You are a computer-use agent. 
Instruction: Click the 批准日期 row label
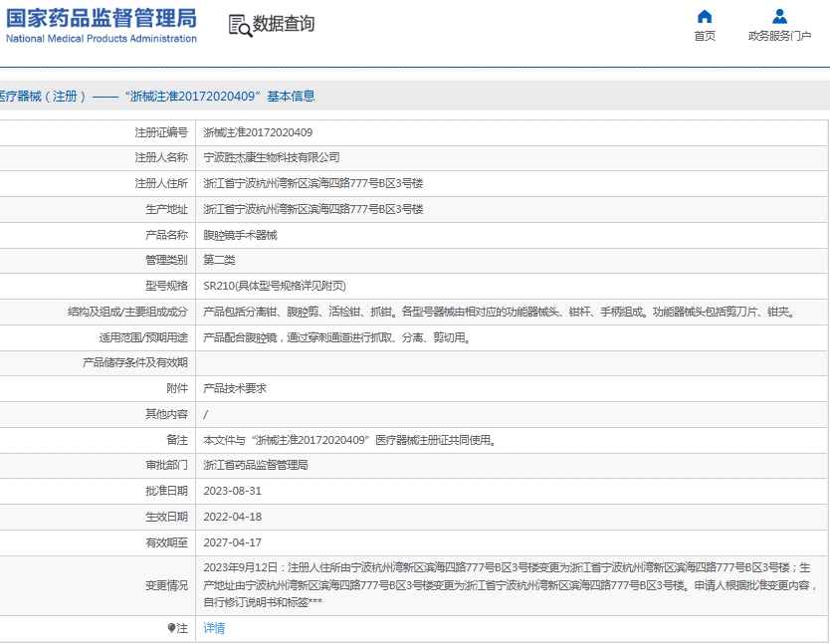167,491
